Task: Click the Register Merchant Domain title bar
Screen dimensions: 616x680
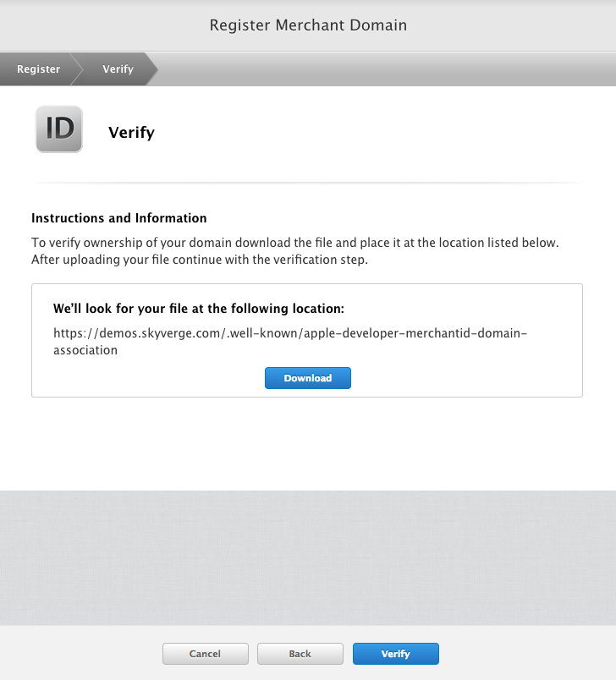Action: tap(308, 25)
